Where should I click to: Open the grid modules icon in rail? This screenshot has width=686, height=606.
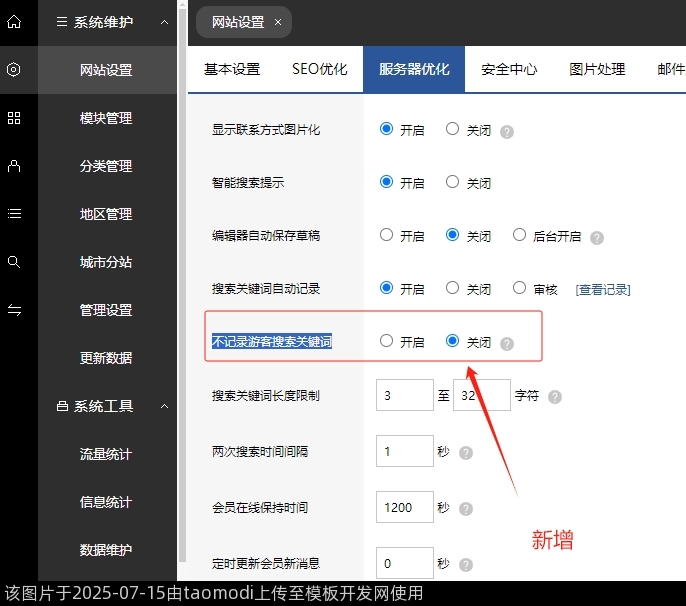(x=14, y=118)
